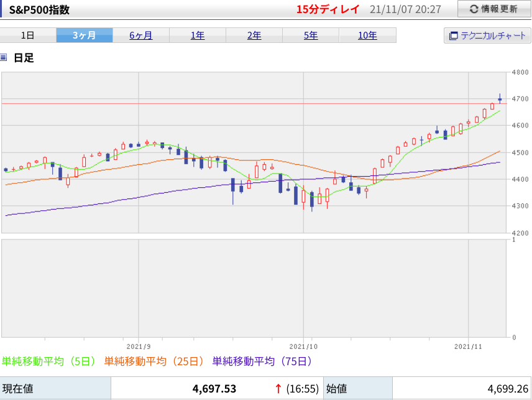The width and height of the screenshot is (532, 400).
Task: Select the 3ヶ月 chart period tab
Action: pos(85,35)
